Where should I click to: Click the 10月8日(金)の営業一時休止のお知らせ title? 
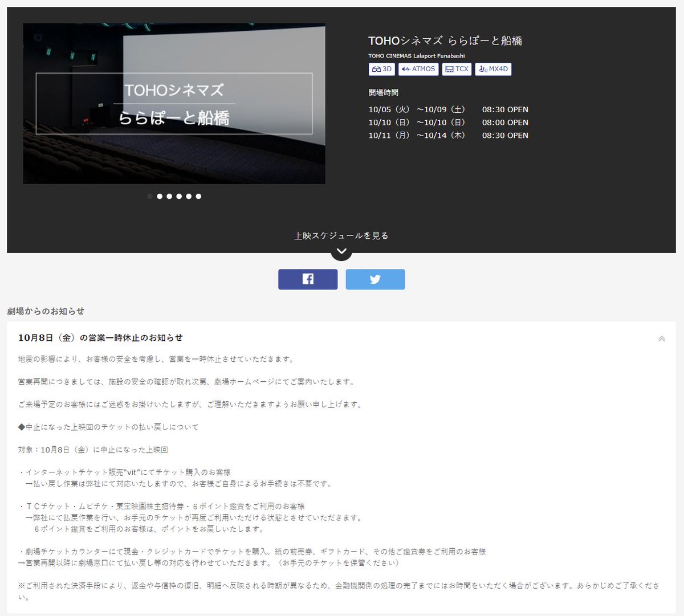tap(100, 338)
